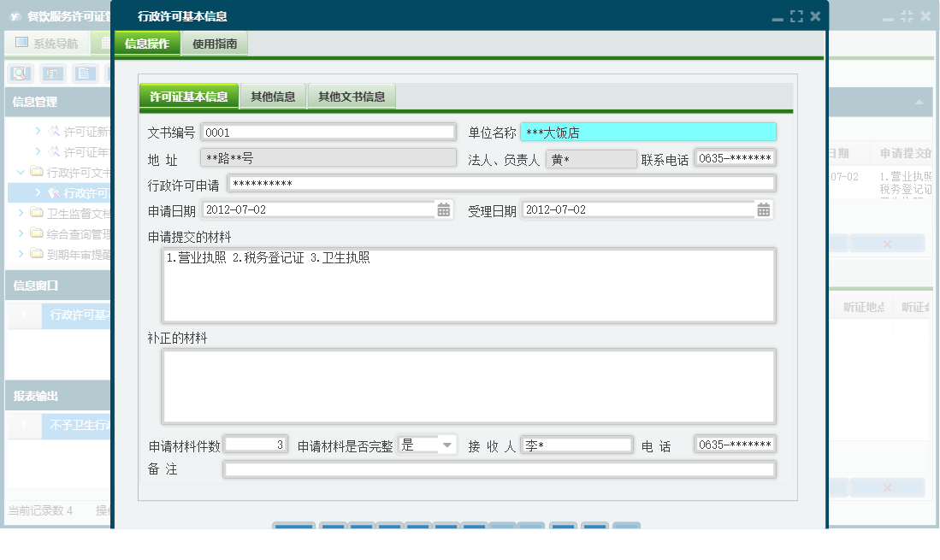Open the 申请材料是否完整 dropdown
This screenshot has height=560, width=940.
(447, 444)
